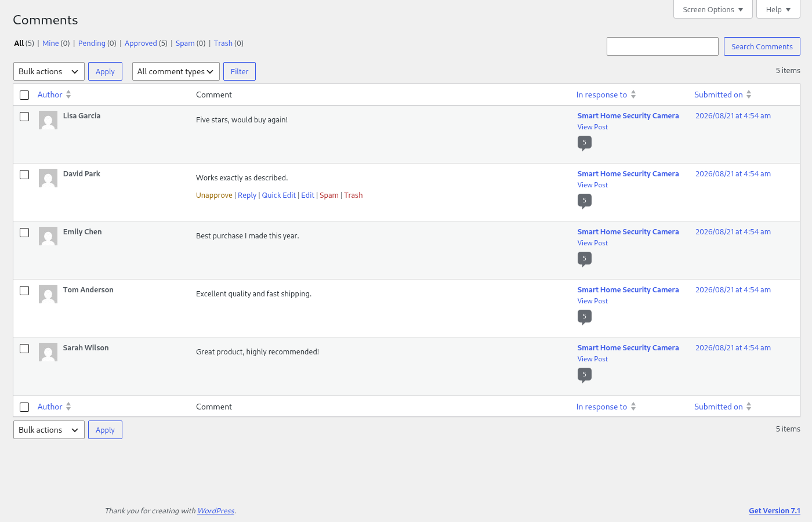Sort by Submitted on in footer header

pyautogui.click(x=723, y=407)
